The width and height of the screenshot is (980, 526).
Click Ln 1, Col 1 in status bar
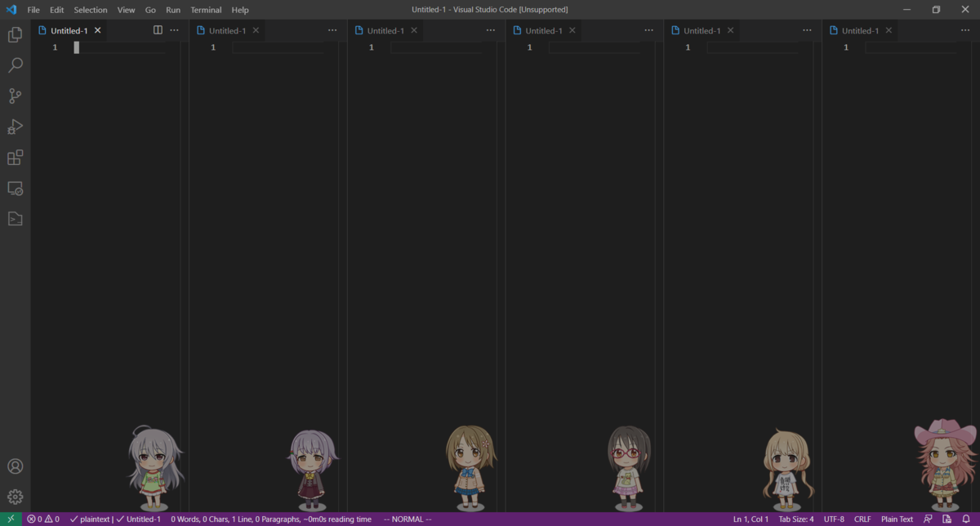coord(751,519)
